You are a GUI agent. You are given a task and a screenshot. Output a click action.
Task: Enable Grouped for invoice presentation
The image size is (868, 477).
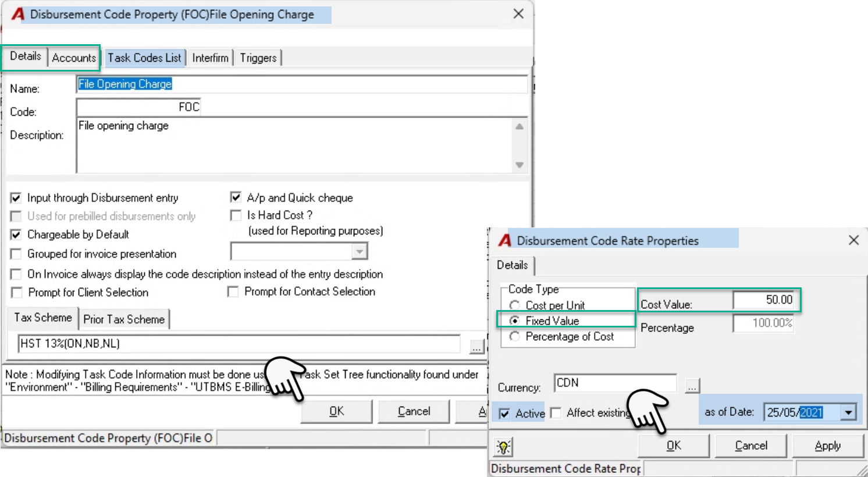(x=16, y=254)
